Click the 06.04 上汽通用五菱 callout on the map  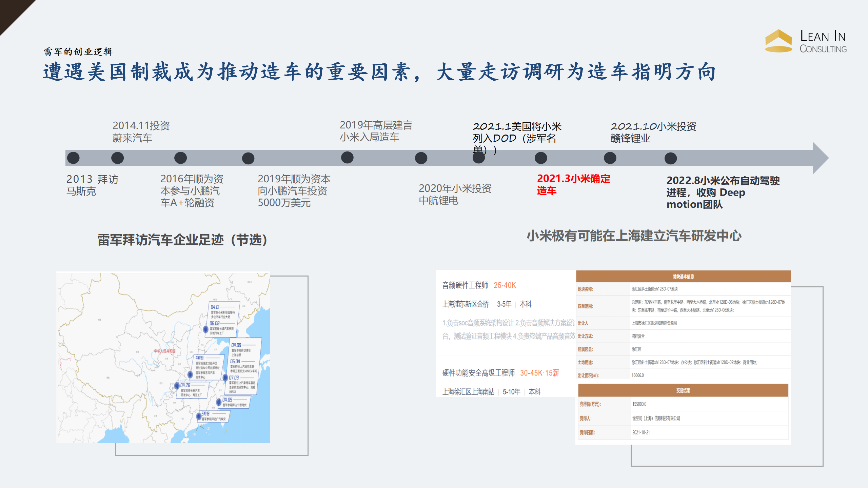point(243,366)
